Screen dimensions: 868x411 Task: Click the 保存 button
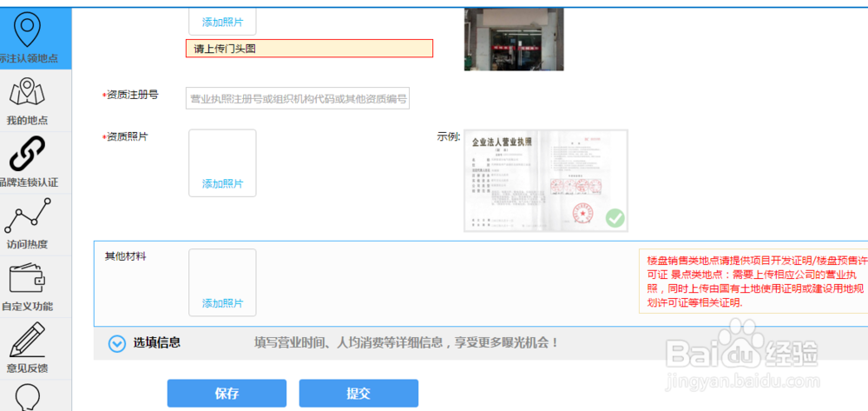pyautogui.click(x=227, y=394)
